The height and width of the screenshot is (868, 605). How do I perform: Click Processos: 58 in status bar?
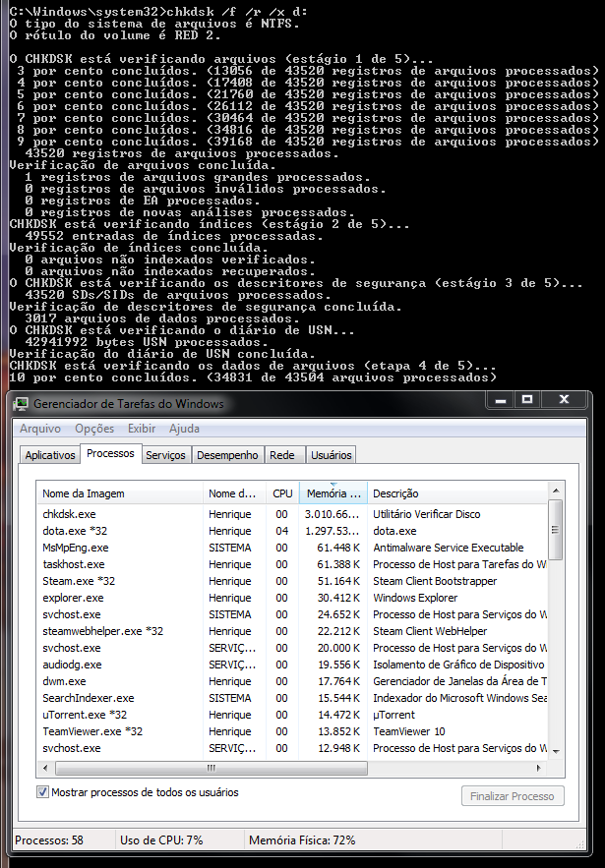[x=49, y=840]
